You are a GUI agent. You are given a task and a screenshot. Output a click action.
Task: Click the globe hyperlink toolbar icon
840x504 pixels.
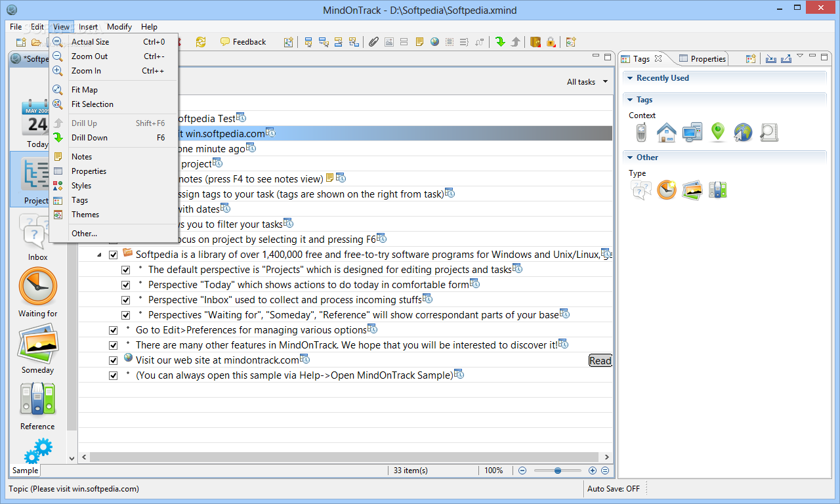(x=434, y=42)
